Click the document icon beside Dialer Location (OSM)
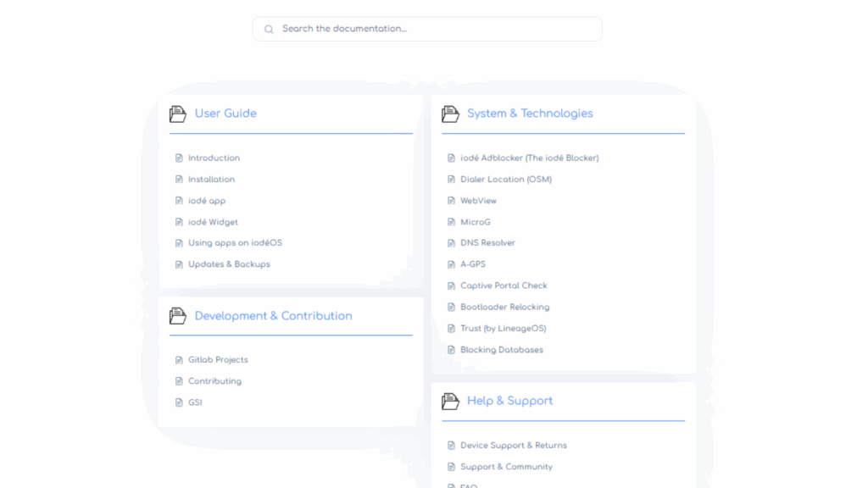 [451, 180]
